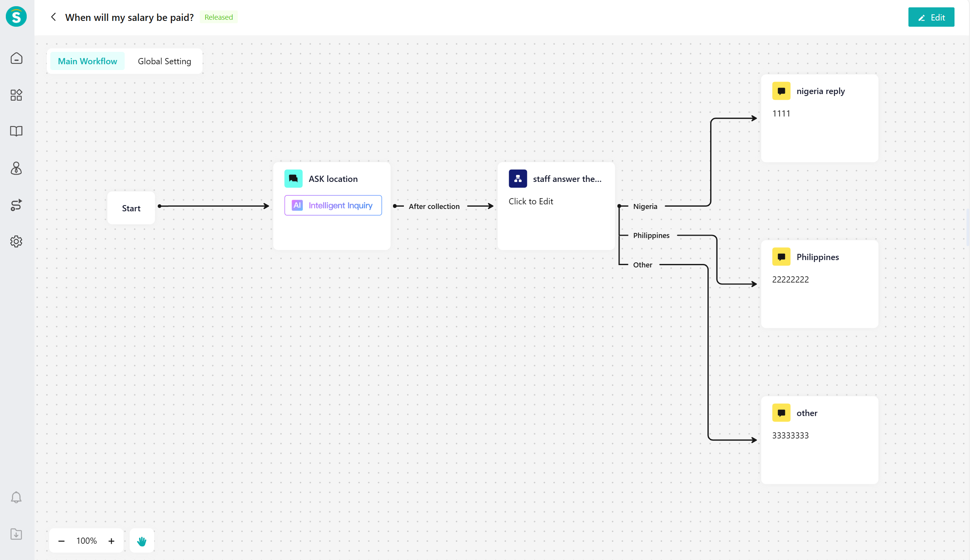Click the Released status badge
The width and height of the screenshot is (970, 560).
[219, 17]
